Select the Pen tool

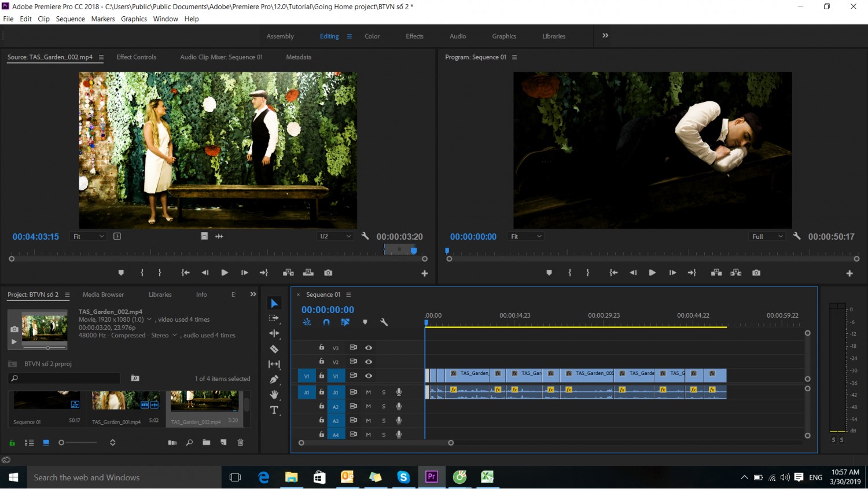pyautogui.click(x=274, y=379)
